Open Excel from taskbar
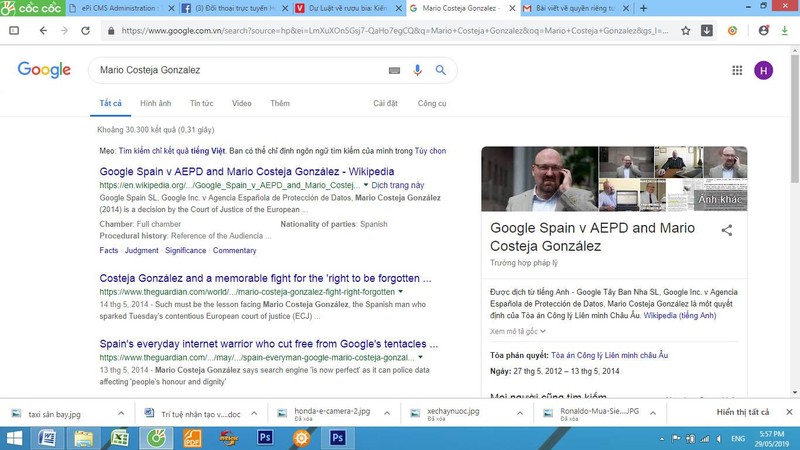The height and width of the screenshot is (450, 800). click(x=120, y=438)
